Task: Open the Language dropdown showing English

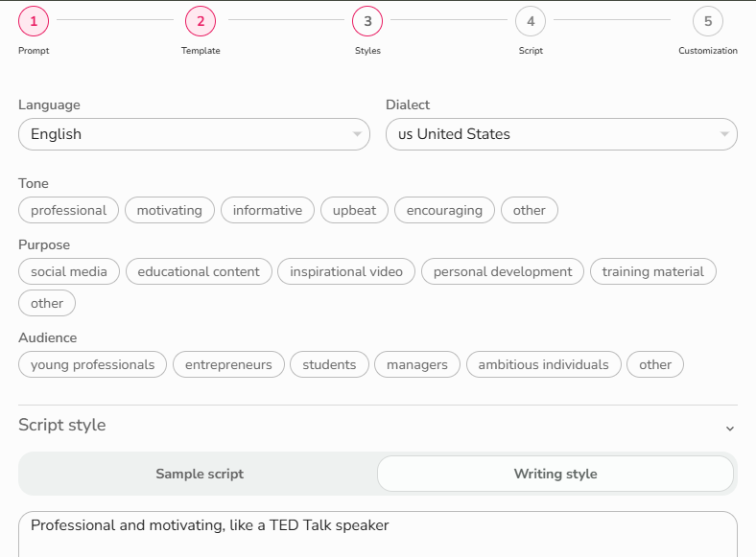Action: (x=195, y=134)
